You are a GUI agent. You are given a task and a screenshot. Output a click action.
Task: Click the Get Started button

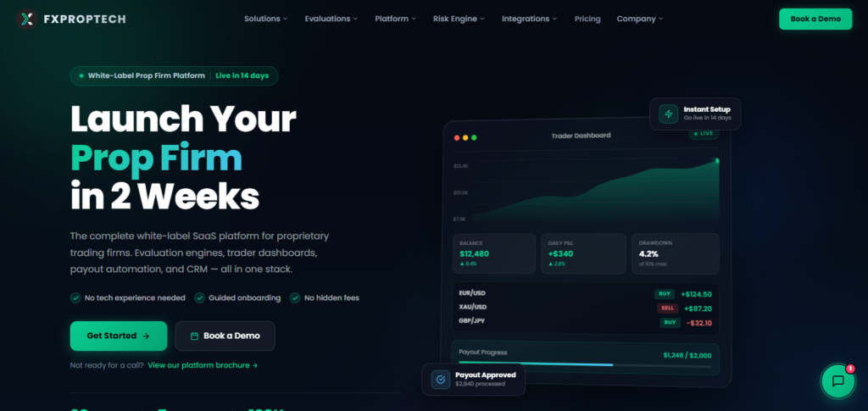coord(119,336)
